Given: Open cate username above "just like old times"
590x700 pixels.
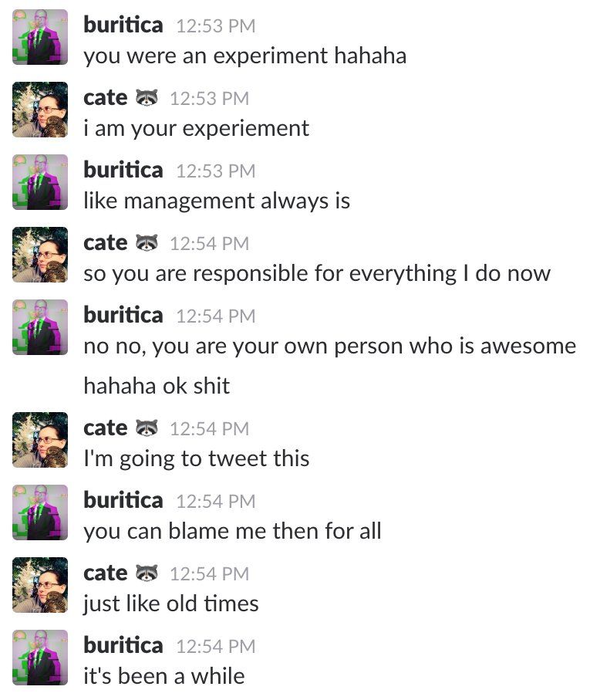Looking at the screenshot, I should (105, 573).
